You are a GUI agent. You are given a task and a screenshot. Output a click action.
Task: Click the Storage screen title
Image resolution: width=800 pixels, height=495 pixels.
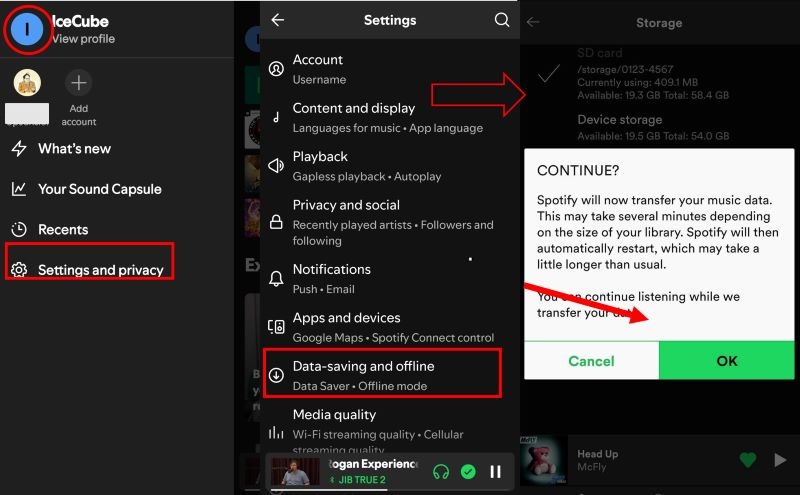[659, 23]
